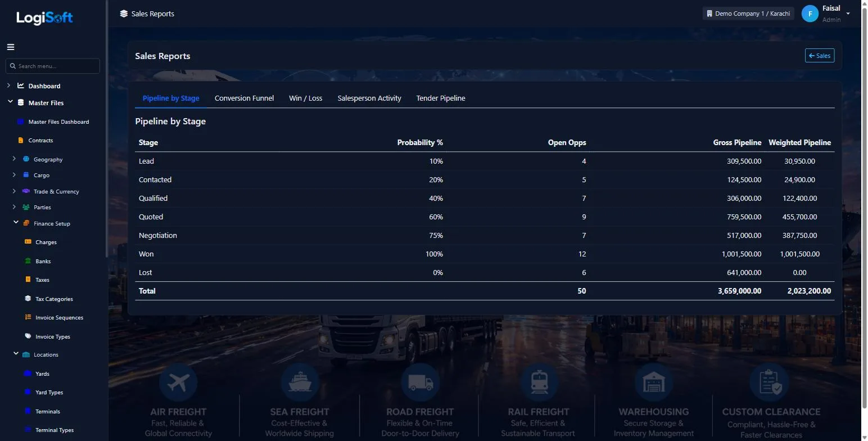Viewport: 868px width, 441px height.
Task: Collapse the Master Files chevron
Action: (x=10, y=102)
